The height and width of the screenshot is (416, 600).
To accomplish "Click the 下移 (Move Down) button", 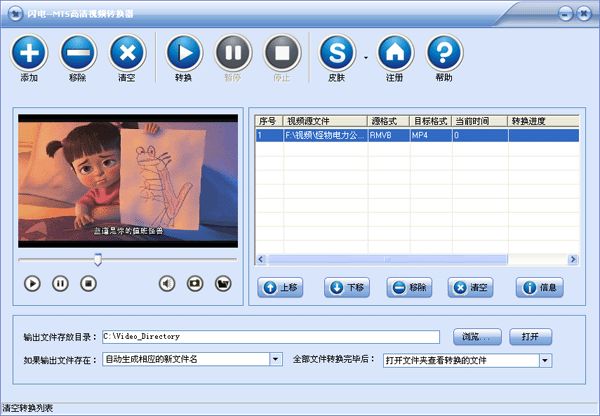I will [x=349, y=288].
